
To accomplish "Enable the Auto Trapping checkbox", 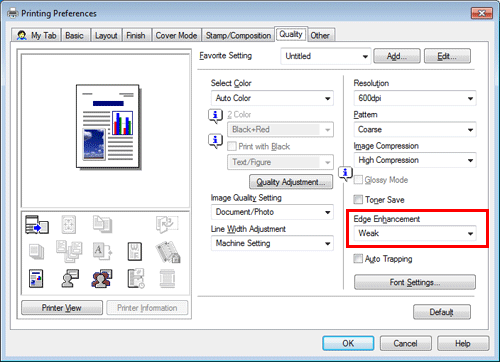I will 358,259.
